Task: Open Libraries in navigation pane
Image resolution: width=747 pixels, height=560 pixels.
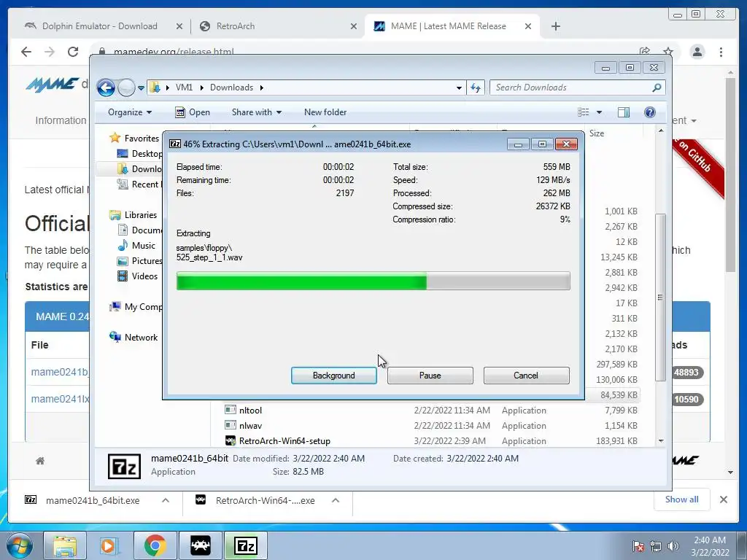Action: 133,215
